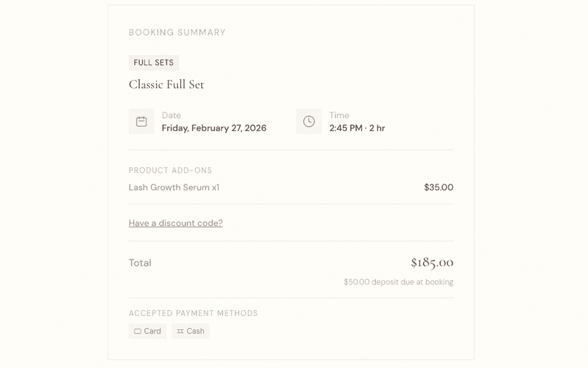This screenshot has height=368, width=588.
Task: Select the coin icon in the Cash badge
Action: coord(180,331)
